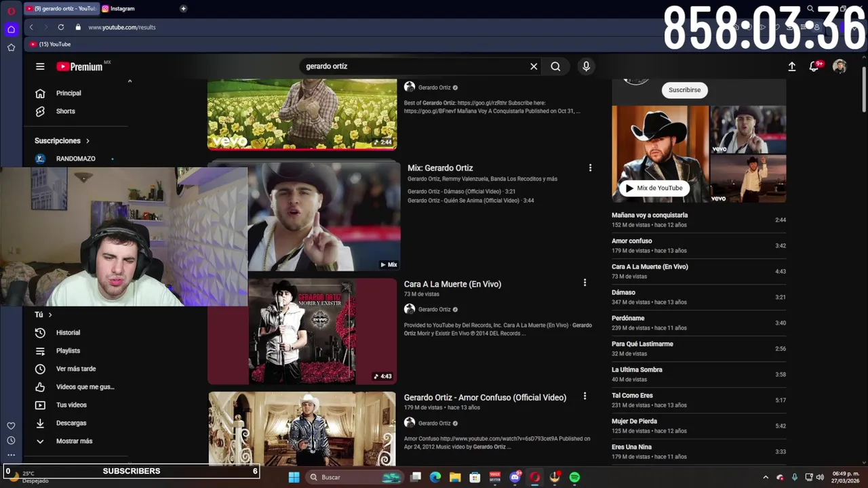Open the RANDOMAZO subscription channel
Viewport: 868px width, 488px height.
(x=76, y=159)
